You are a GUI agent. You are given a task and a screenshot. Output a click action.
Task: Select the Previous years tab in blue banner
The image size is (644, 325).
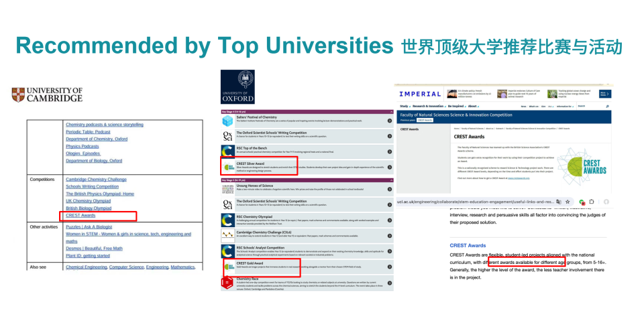pos(408,120)
